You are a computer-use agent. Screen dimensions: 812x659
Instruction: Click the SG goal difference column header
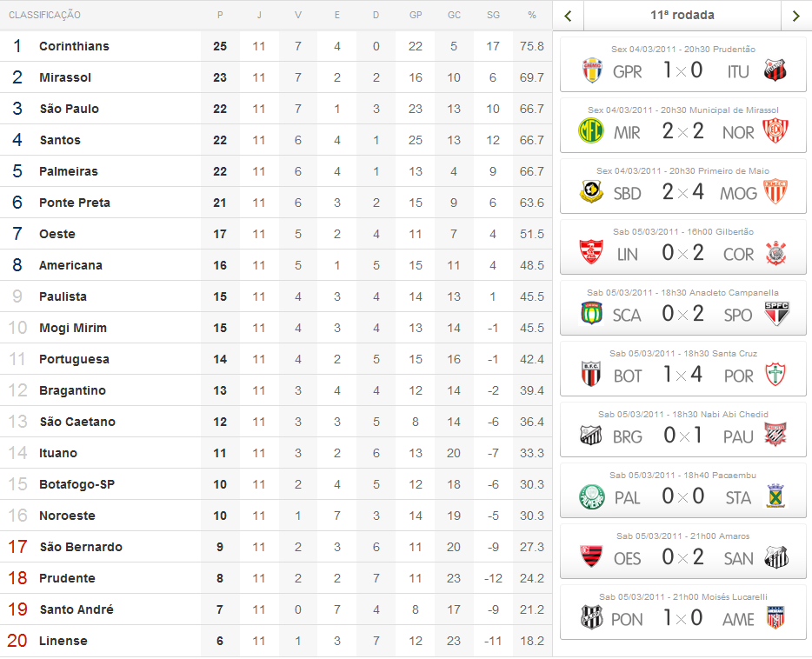(493, 15)
